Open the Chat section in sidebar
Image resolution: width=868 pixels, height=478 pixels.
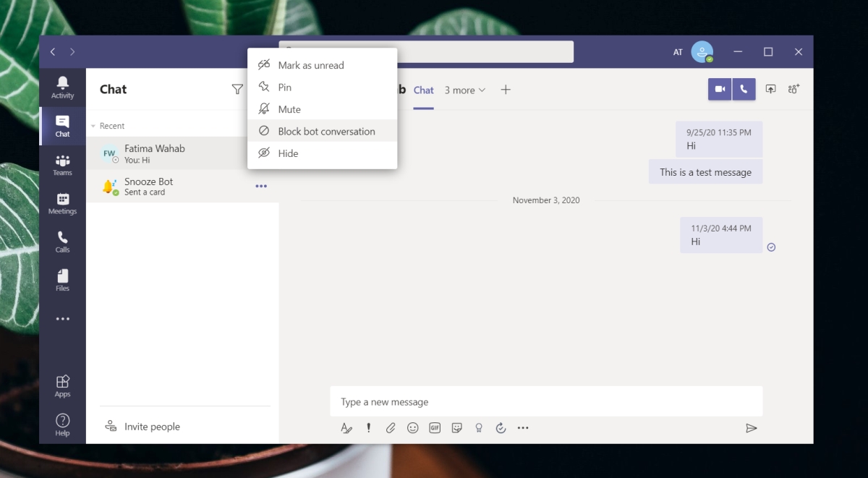tap(62, 126)
